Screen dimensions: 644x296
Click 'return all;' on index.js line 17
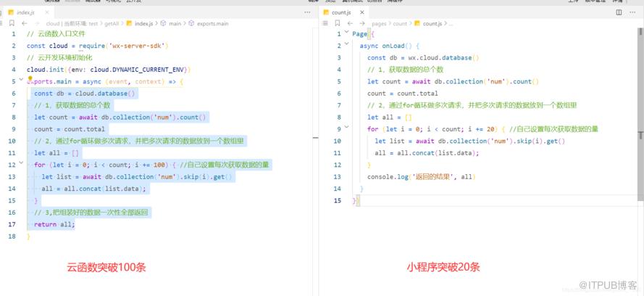coord(54,224)
